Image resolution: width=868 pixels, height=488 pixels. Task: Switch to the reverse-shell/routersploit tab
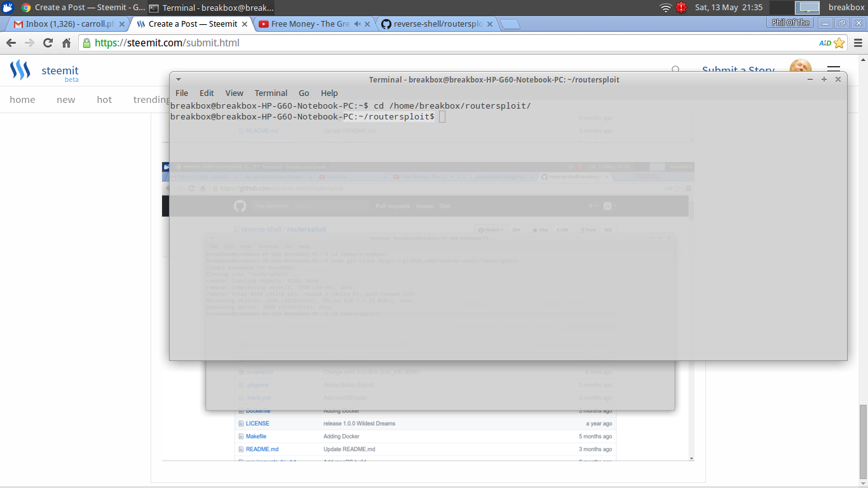[x=436, y=24]
